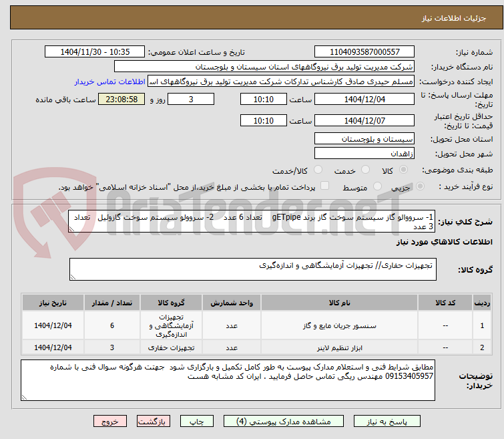Click the تاریخ نیاز column header

tap(53, 303)
